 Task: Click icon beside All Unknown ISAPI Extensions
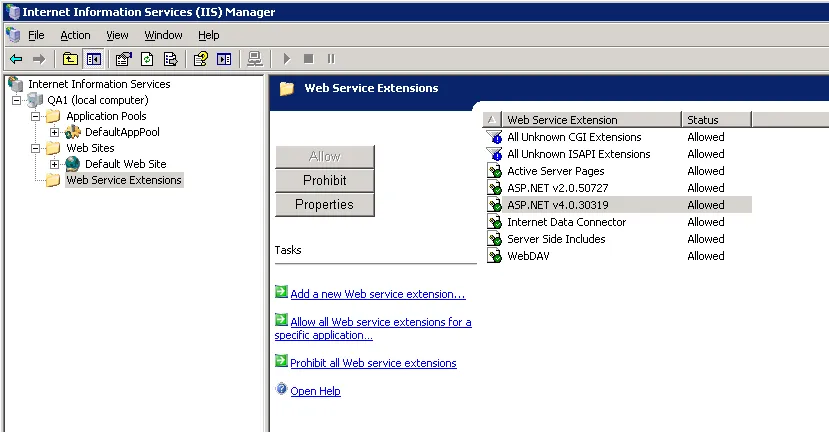point(494,154)
